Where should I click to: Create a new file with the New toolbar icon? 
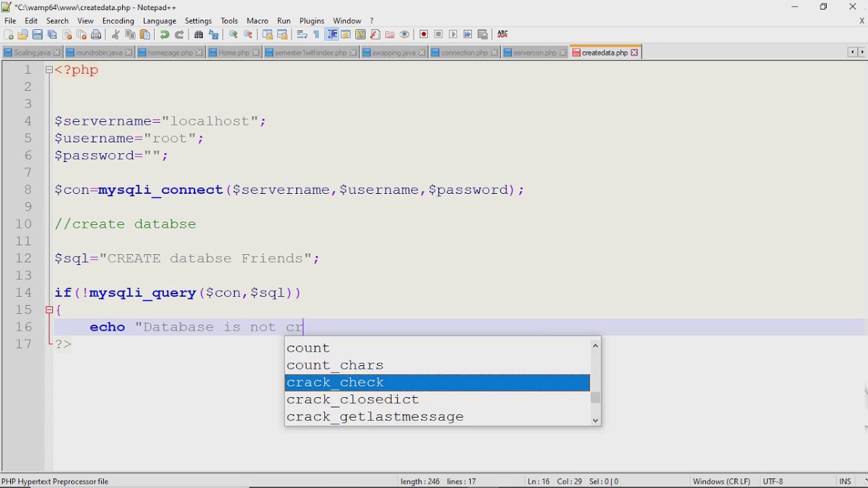(8, 35)
